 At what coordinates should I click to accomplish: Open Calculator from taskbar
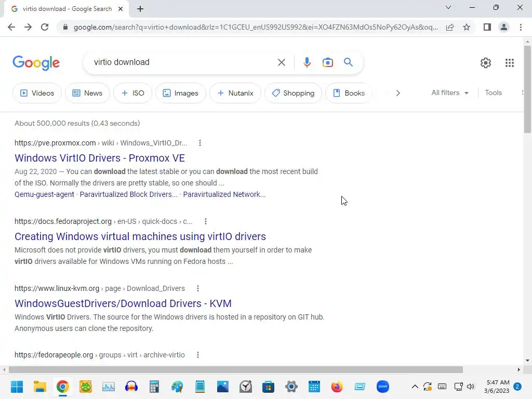tap(154, 387)
